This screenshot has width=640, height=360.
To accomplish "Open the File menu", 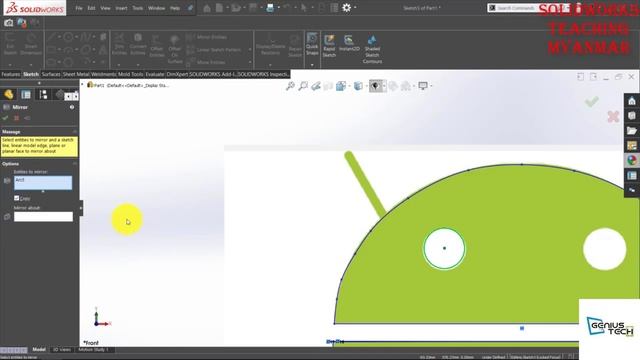I will point(79,8).
